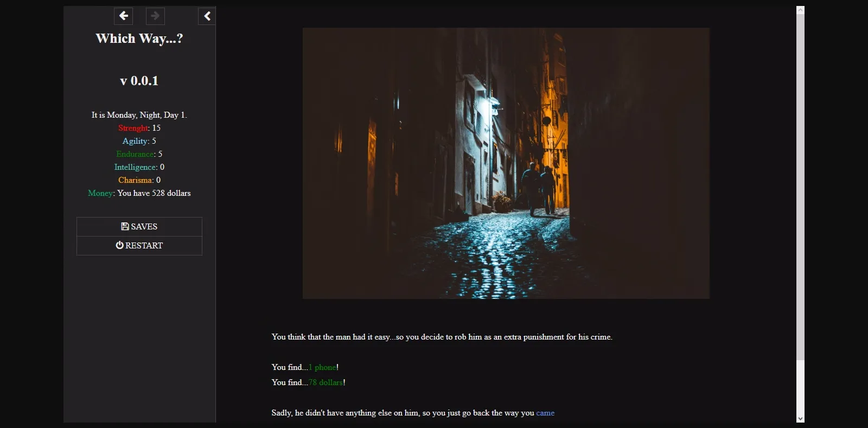Click the "Which Way...?" game title
The width and height of the screenshot is (868, 428).
139,39
